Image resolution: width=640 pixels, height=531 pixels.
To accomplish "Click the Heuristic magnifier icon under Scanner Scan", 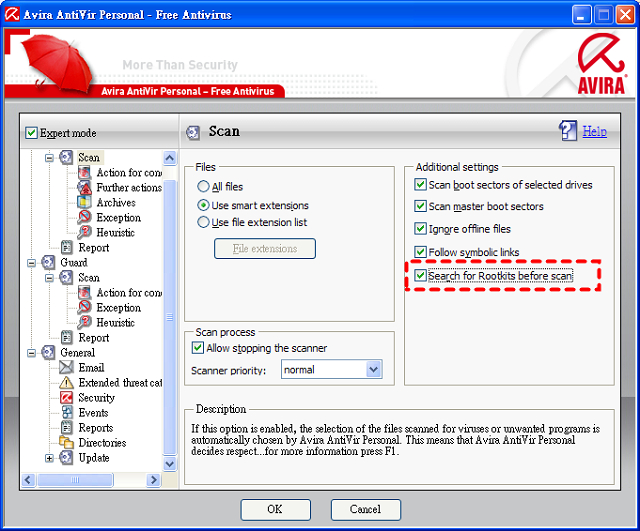I will 84,232.
